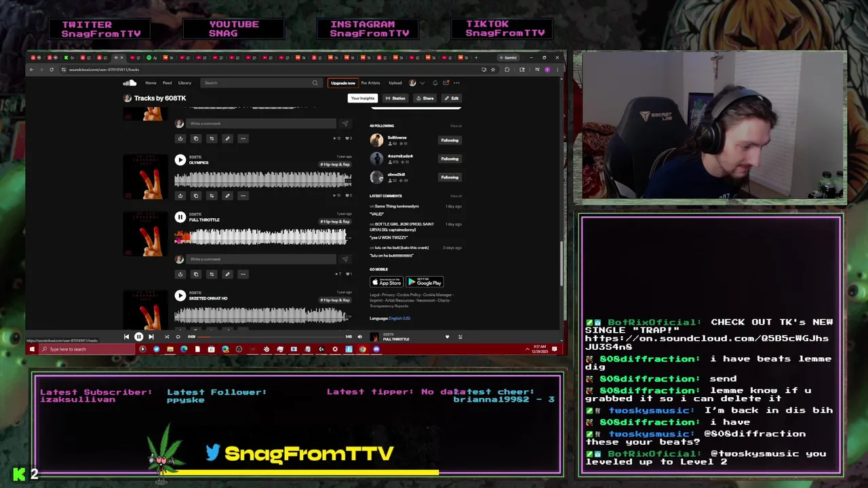
Task: Click the Share button in the page header
Action: pos(425,98)
